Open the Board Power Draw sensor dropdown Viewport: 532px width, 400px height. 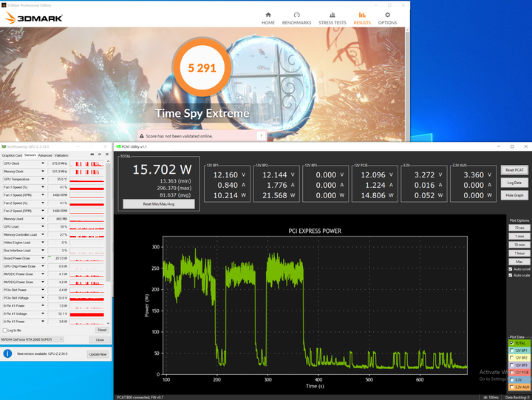(x=43, y=258)
